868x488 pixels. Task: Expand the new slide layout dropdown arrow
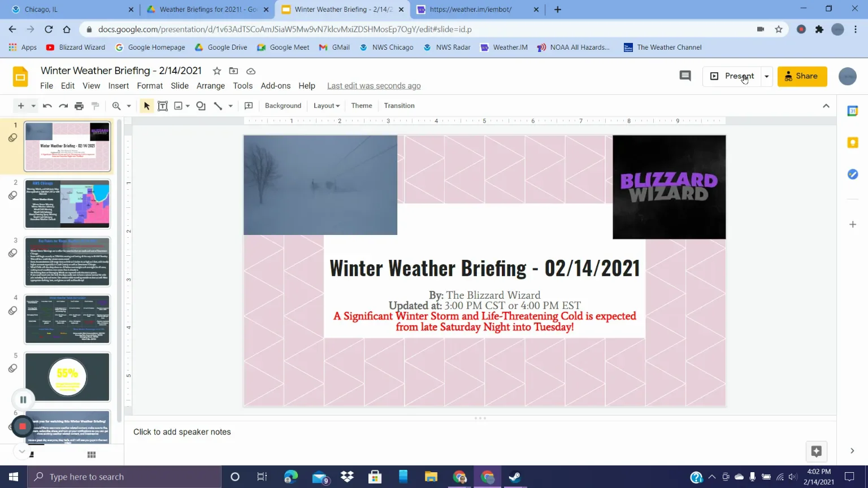click(33, 106)
